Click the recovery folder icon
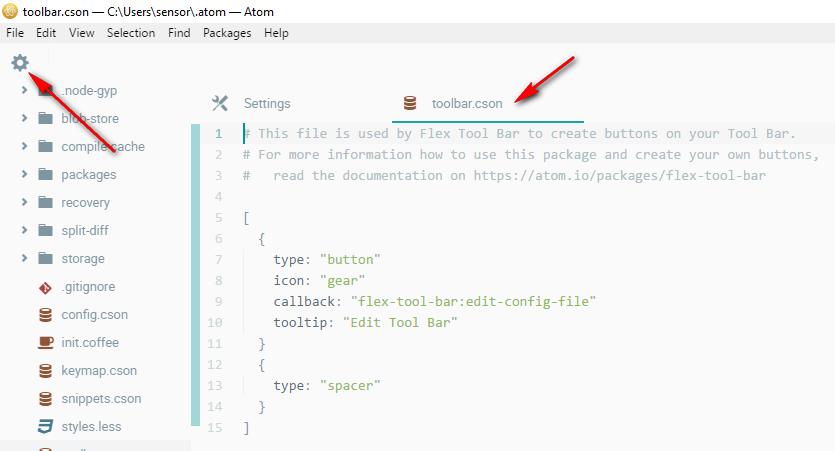Screen dimensions: 835x451 tap(46, 202)
